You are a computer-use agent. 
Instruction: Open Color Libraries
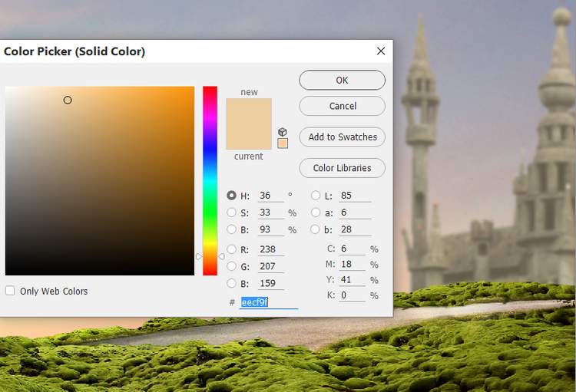click(x=343, y=168)
